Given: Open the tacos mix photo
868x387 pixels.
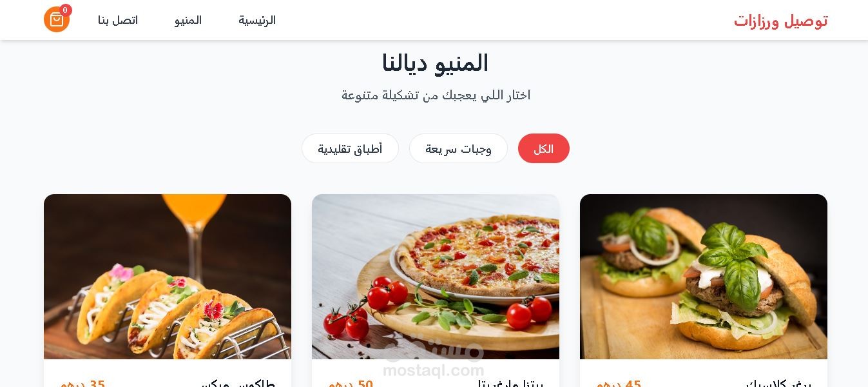Looking at the screenshot, I should click(168, 277).
